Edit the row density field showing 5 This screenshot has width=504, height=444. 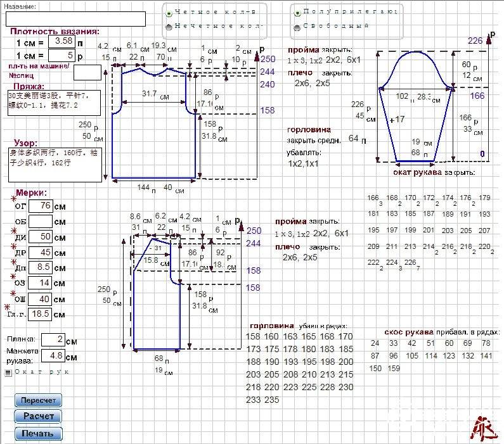[61, 55]
